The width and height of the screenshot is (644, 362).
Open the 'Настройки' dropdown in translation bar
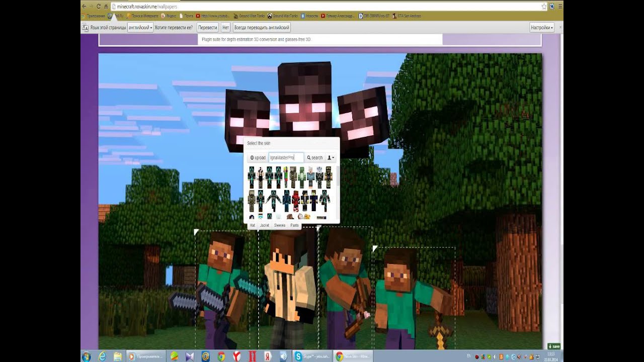pyautogui.click(x=542, y=28)
